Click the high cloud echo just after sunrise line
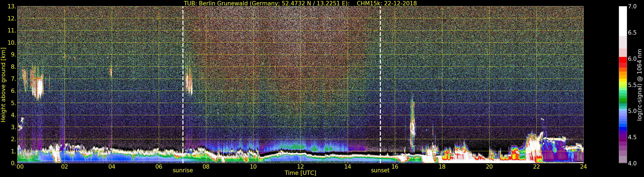 click(x=189, y=81)
